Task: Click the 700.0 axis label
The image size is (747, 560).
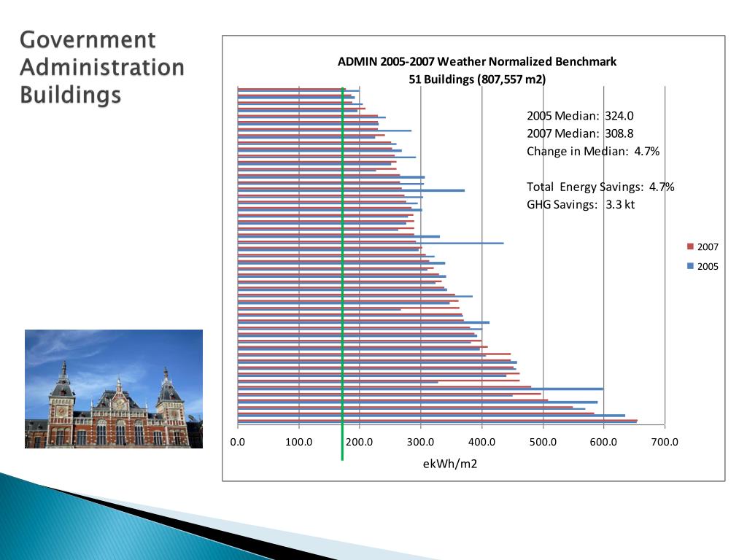Action: [x=665, y=442]
